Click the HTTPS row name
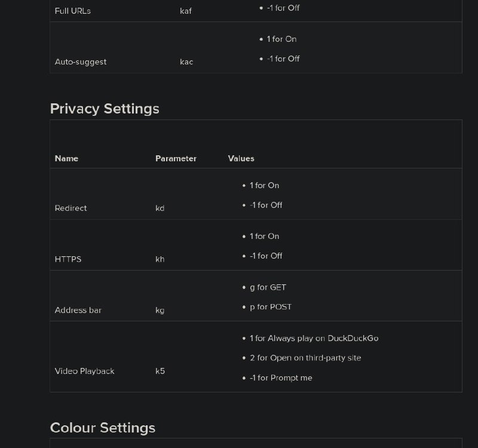478x448 pixels. [x=68, y=259]
